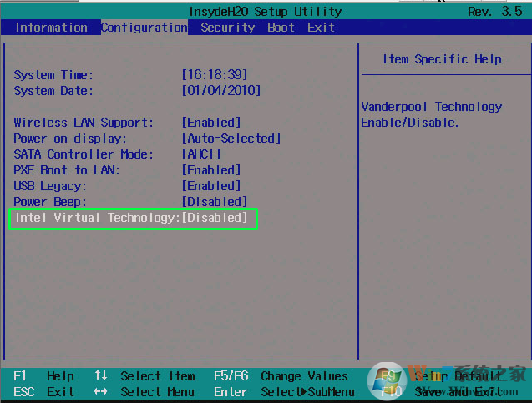Click the System Time value field
This screenshot has height=403, width=532.
[214, 75]
